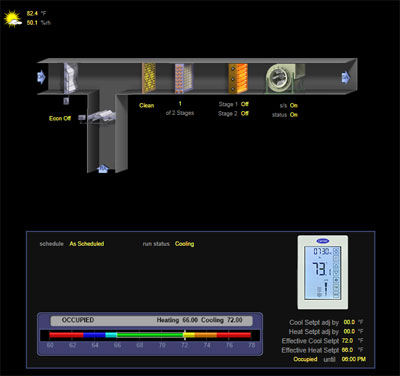Click the return air upward arrow
Image resolution: width=400 pixels, height=376 pixels.
click(x=103, y=169)
